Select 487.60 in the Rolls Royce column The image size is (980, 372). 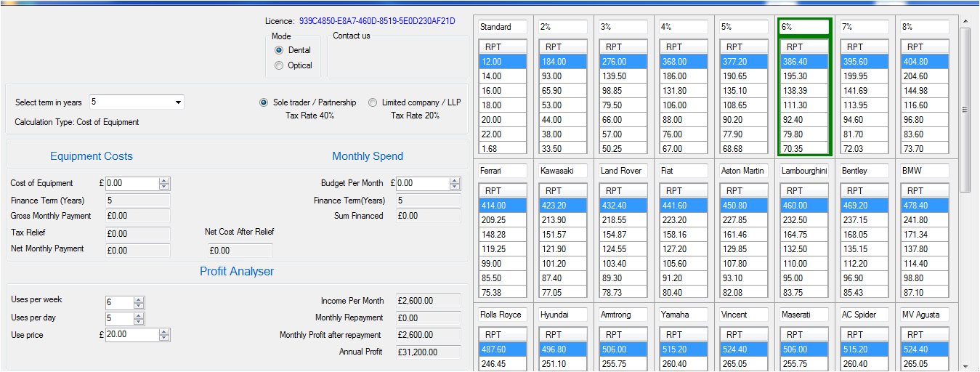coord(503,349)
